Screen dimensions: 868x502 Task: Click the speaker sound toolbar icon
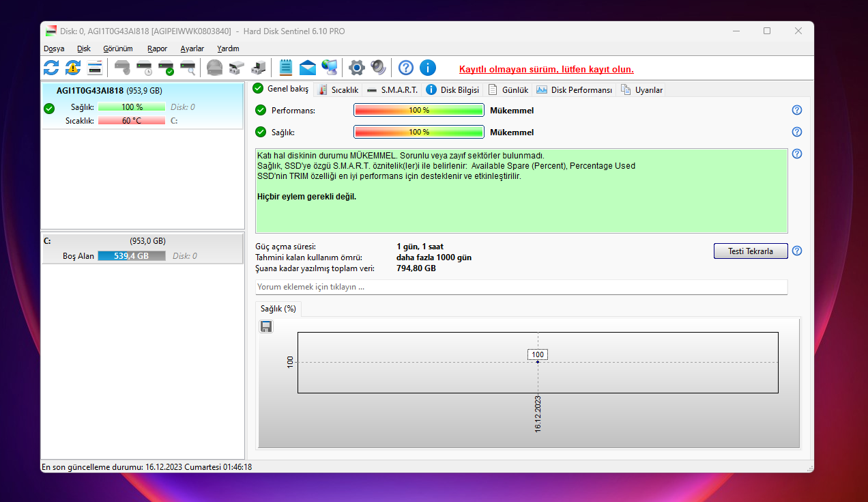click(378, 68)
